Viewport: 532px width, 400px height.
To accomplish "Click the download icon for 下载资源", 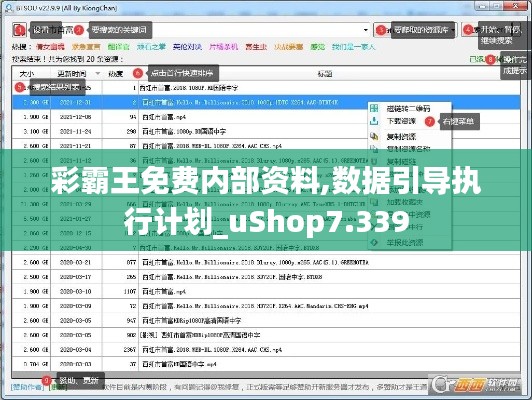I will (374, 121).
